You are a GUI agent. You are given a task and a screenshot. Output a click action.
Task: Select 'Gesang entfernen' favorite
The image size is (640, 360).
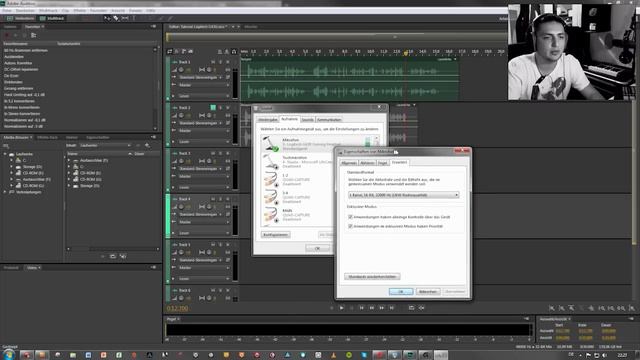click(x=19, y=88)
